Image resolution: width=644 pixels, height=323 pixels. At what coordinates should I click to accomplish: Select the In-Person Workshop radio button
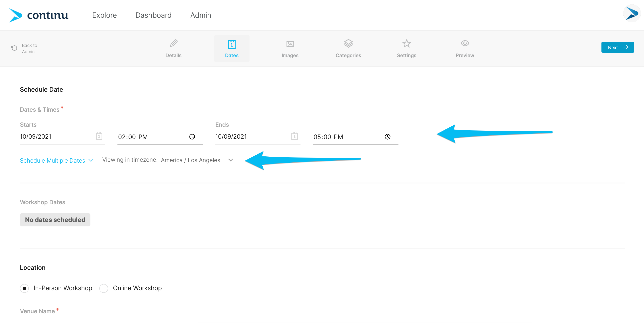pos(24,288)
